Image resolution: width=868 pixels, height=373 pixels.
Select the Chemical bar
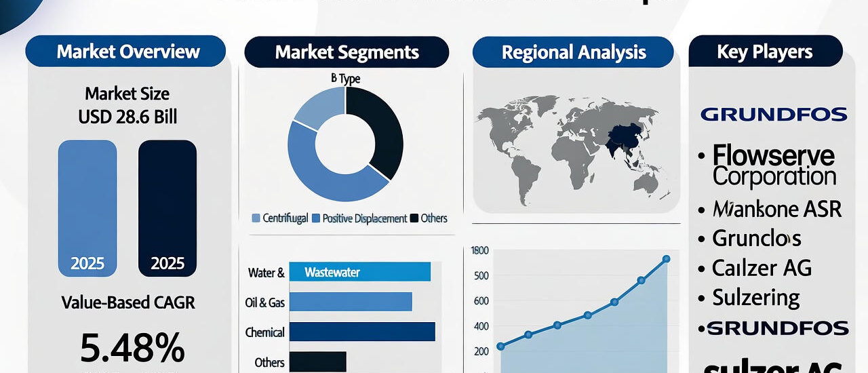click(362, 331)
